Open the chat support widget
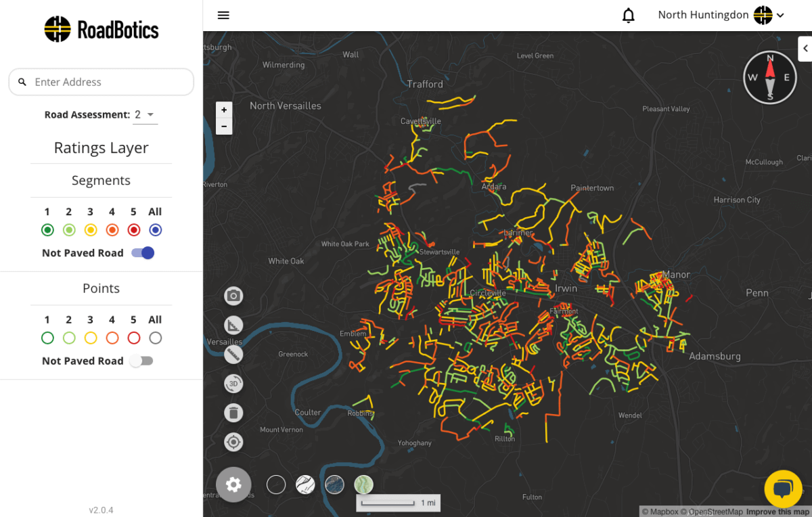The image size is (812, 517). (783, 489)
